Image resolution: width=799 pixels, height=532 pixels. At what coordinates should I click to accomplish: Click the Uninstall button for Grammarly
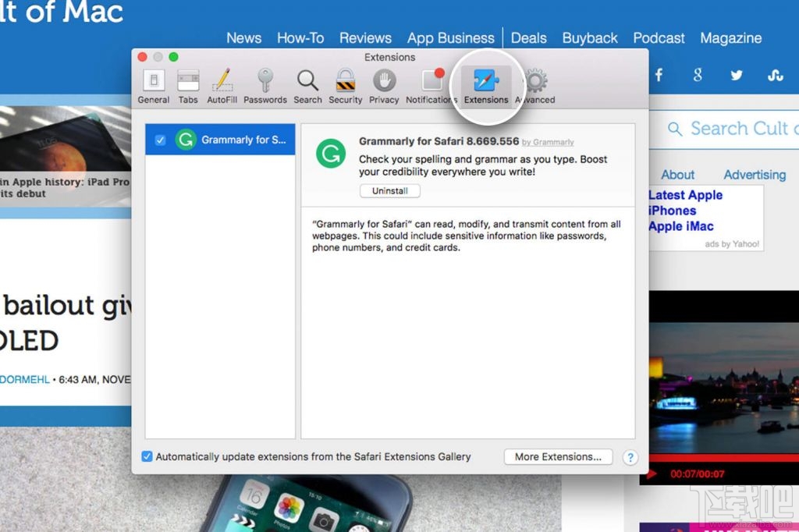click(390, 191)
